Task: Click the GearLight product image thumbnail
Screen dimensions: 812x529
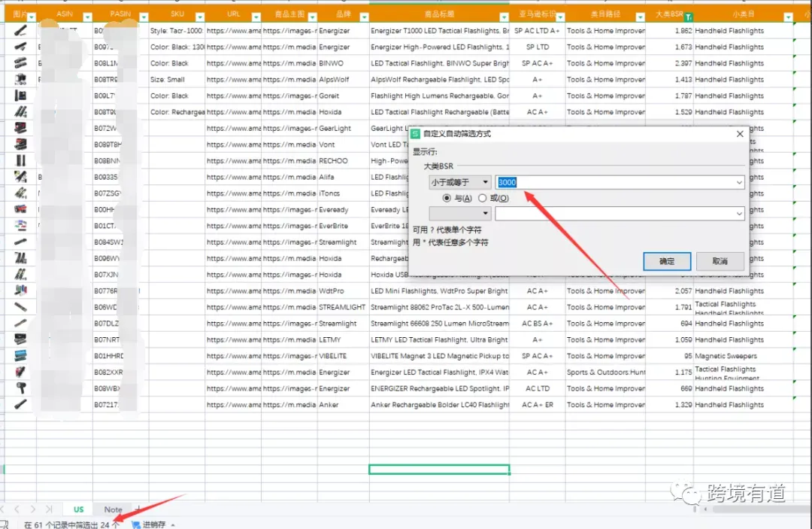Action: pyautogui.click(x=20, y=128)
